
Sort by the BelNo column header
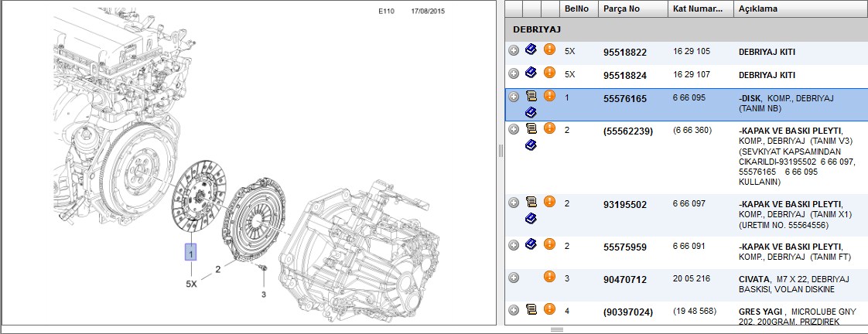click(x=579, y=9)
